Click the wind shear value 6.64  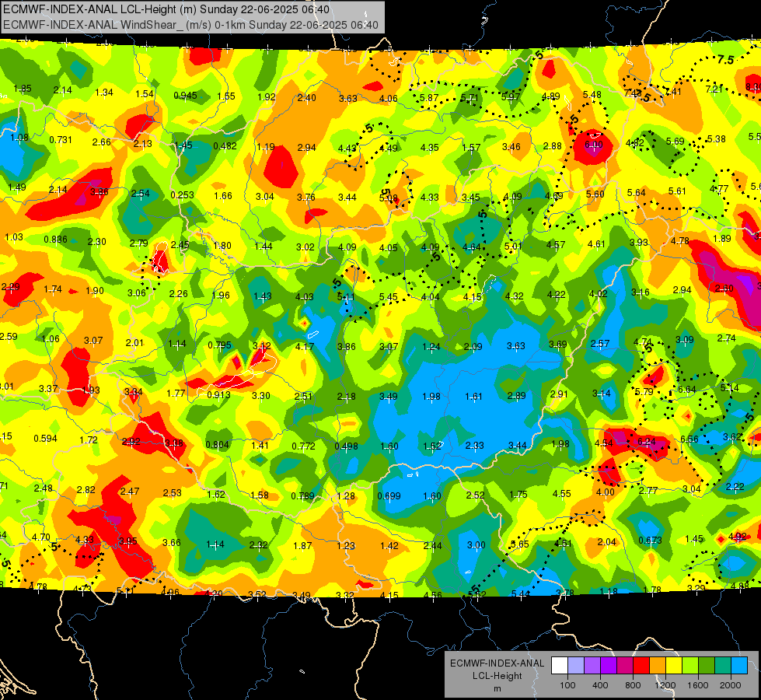coord(686,390)
